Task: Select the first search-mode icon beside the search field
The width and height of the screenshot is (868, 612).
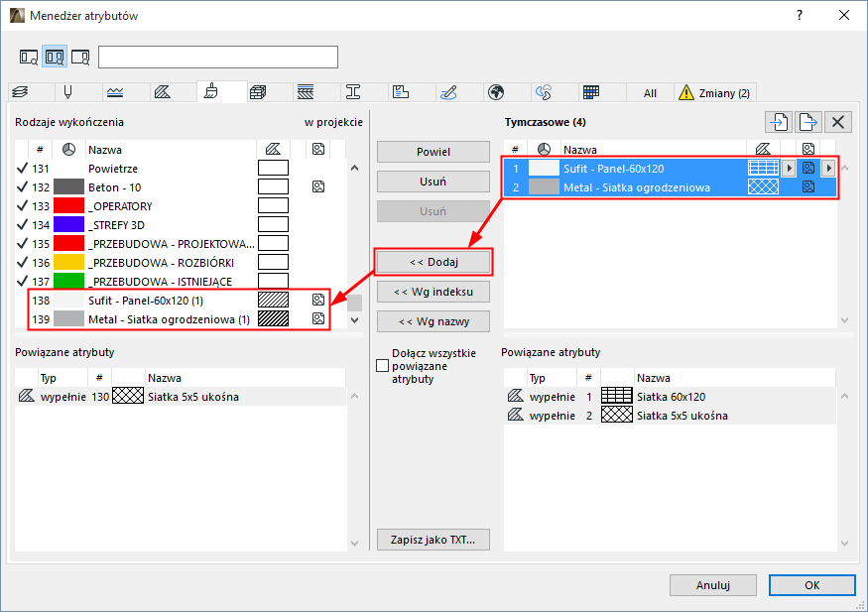Action: (x=29, y=57)
